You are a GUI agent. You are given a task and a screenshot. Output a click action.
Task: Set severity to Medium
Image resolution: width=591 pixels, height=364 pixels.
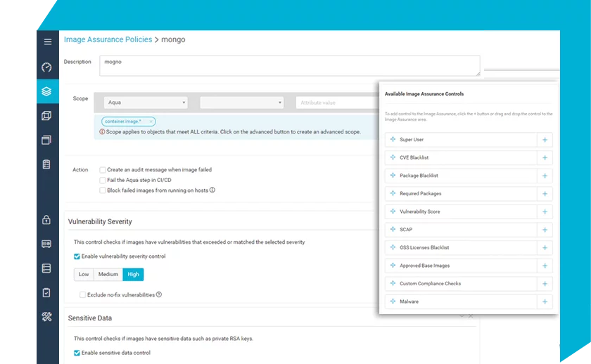click(x=108, y=275)
